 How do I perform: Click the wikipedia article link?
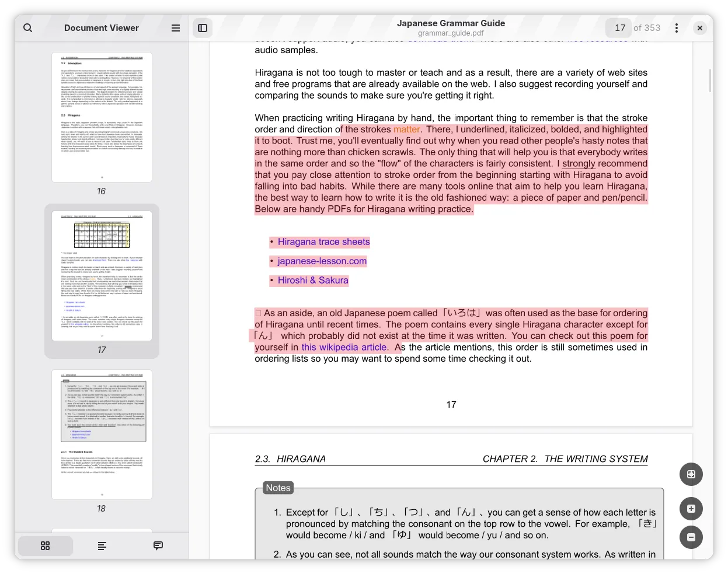click(x=344, y=348)
